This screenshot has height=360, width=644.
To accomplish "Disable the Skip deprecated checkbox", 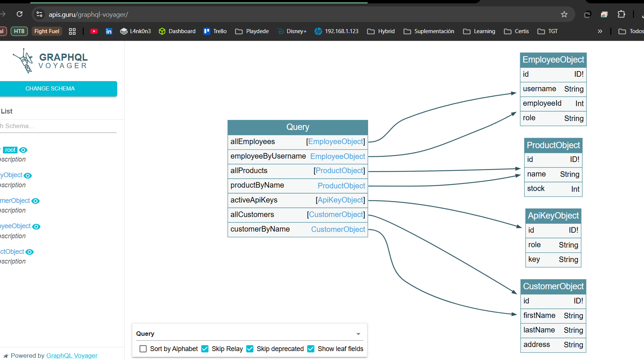I will click(x=250, y=349).
